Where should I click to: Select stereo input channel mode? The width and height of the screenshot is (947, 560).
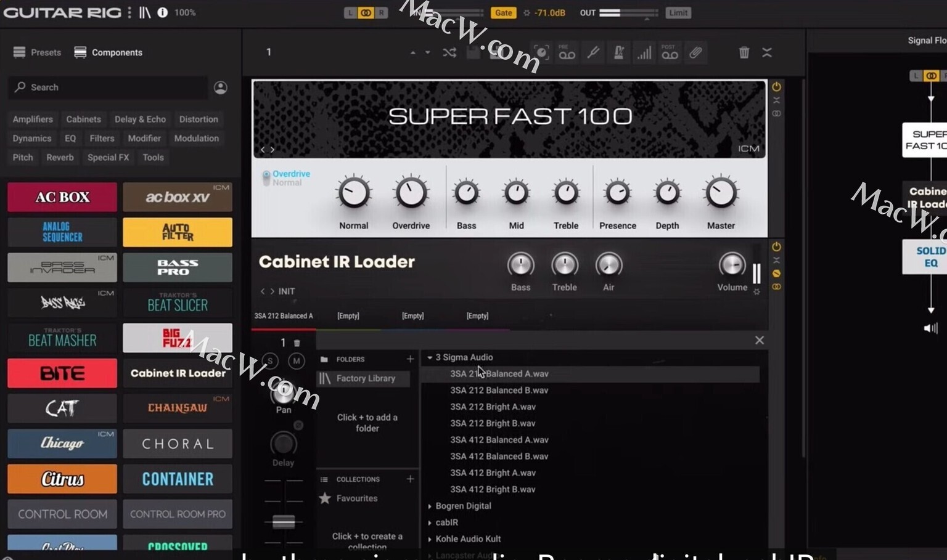coord(366,12)
